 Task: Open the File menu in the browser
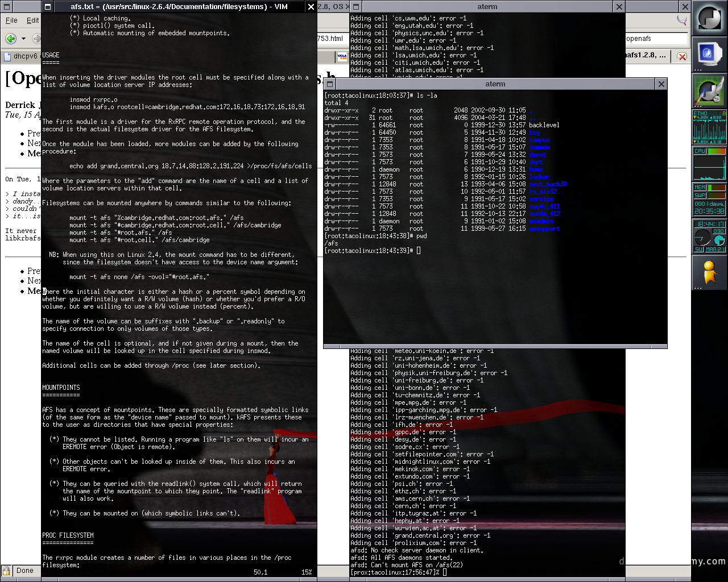(11, 20)
